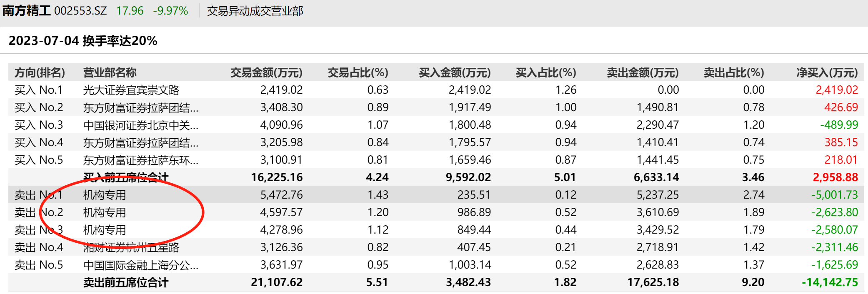Click the 卖出前五席位合计 summary row
This screenshot has height=294, width=868.
[125, 282]
